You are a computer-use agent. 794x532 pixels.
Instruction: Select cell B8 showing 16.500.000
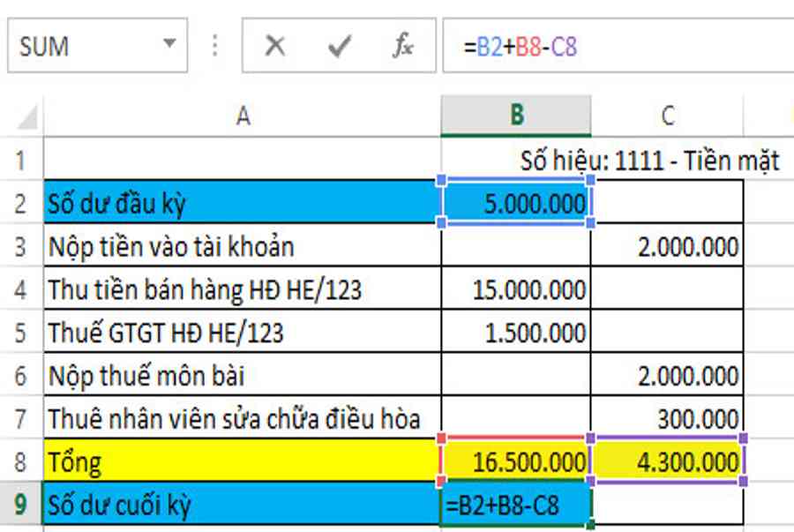[516, 461]
